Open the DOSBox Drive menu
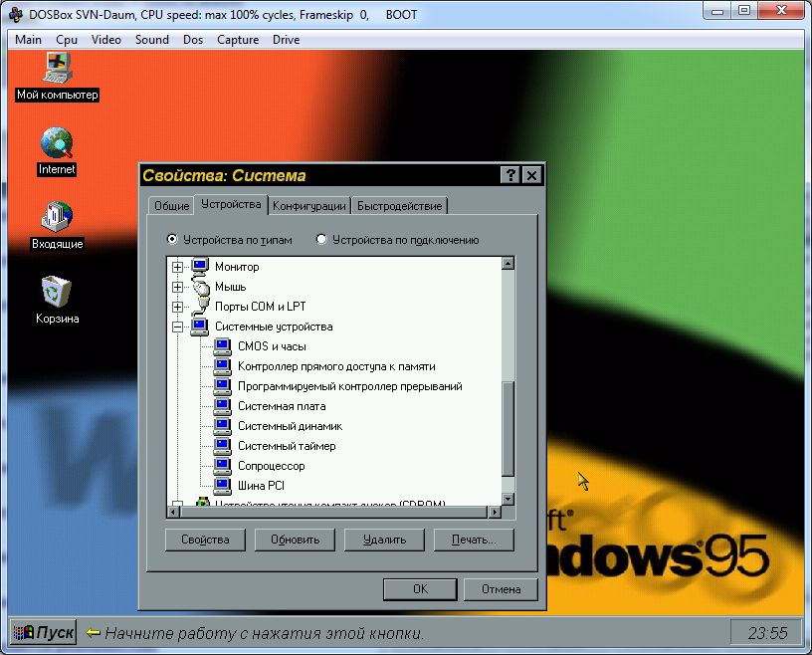The image size is (812, 655). point(286,40)
